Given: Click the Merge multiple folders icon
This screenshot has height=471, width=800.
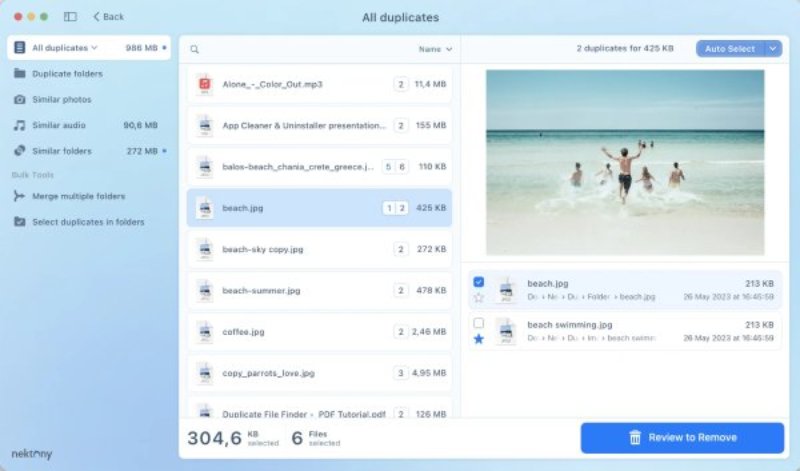Looking at the screenshot, I should [x=20, y=196].
